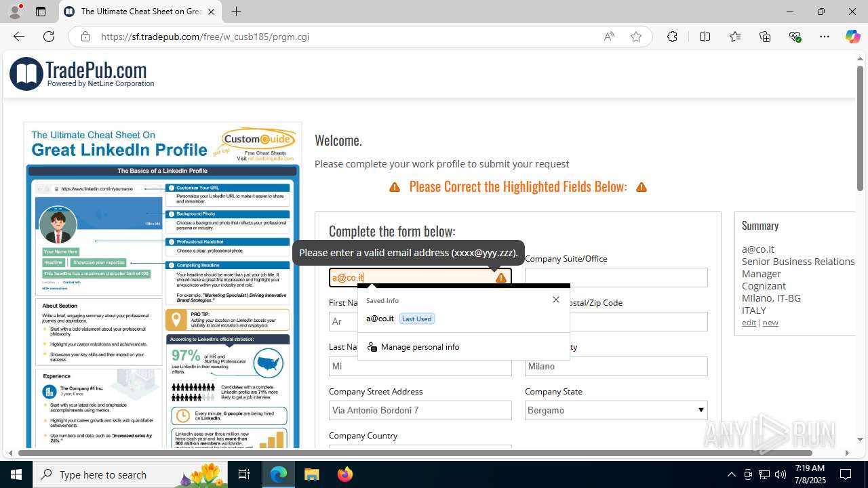Open notification center icon

[x=846, y=474]
